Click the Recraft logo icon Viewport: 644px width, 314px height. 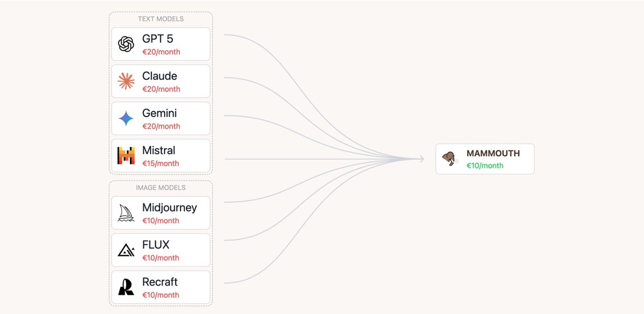click(126, 287)
